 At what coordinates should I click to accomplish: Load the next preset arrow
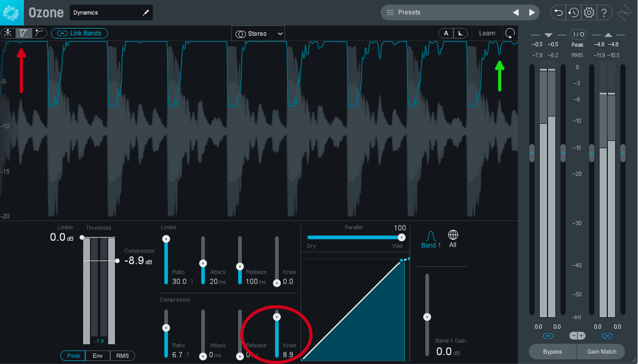coord(532,12)
